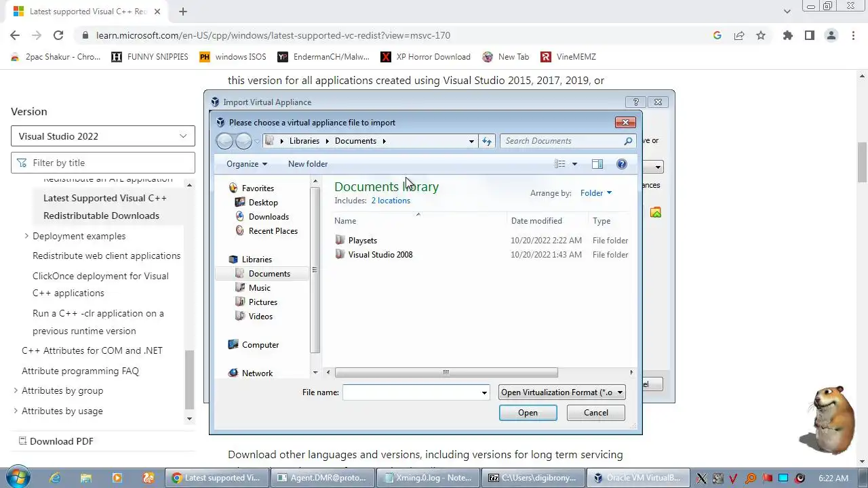Open the 2 locations link
Image resolution: width=868 pixels, height=488 pixels.
391,201
